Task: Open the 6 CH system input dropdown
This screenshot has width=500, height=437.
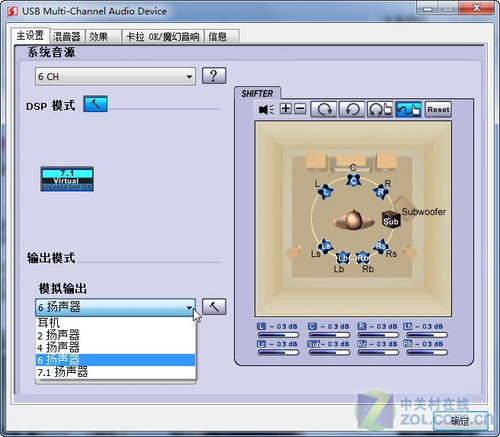Action: pyautogui.click(x=115, y=76)
